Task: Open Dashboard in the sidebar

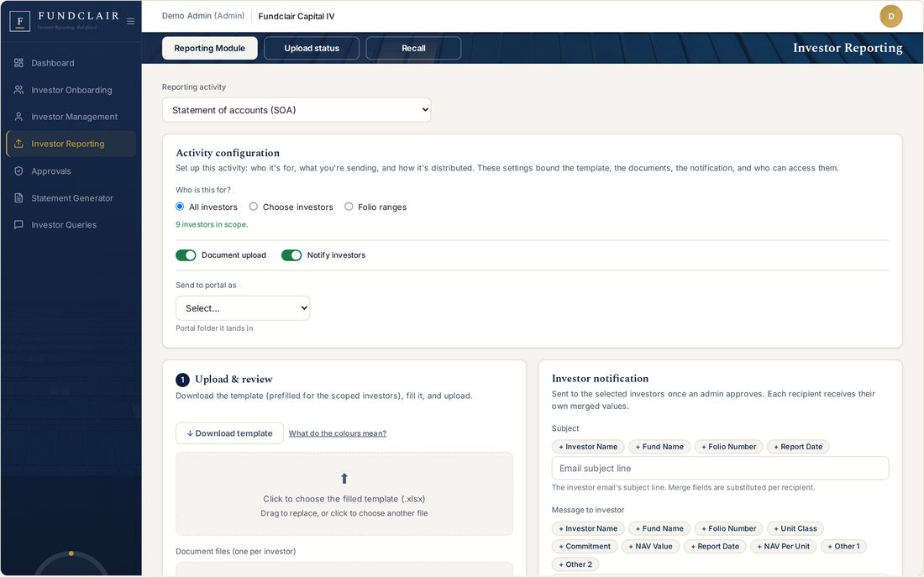Action: (x=71, y=62)
